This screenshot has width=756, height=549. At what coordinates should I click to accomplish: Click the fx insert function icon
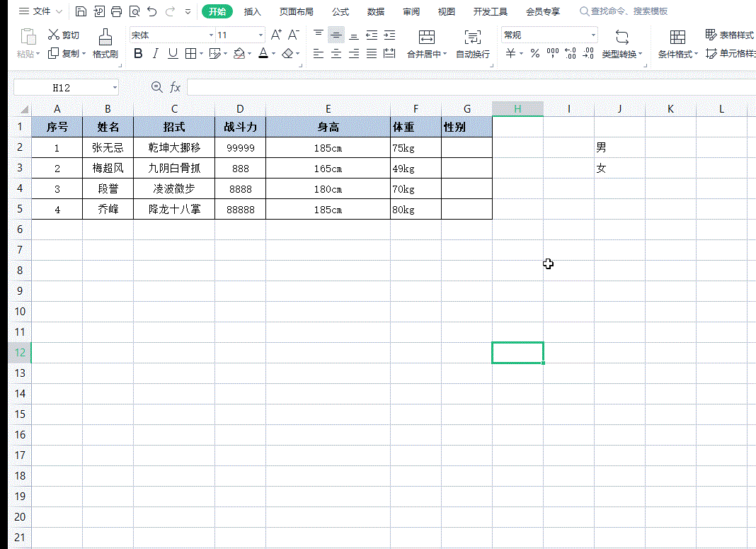coord(175,87)
